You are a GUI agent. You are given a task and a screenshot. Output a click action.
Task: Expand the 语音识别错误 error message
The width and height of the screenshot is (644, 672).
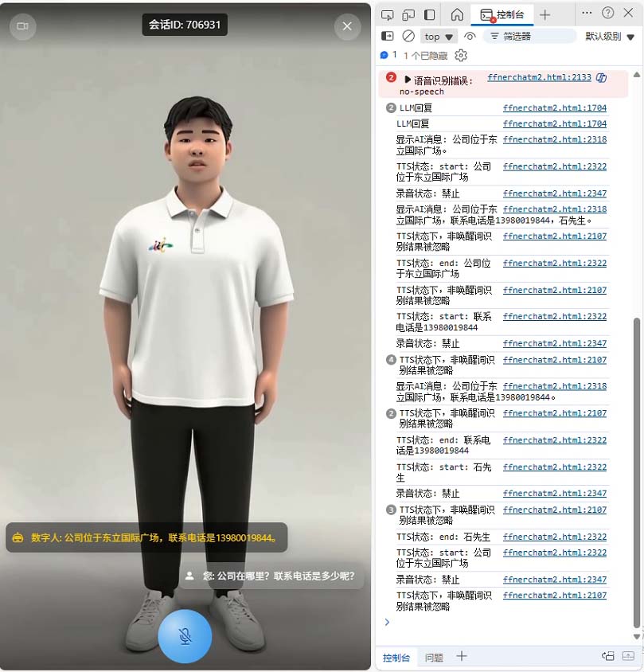click(408, 80)
